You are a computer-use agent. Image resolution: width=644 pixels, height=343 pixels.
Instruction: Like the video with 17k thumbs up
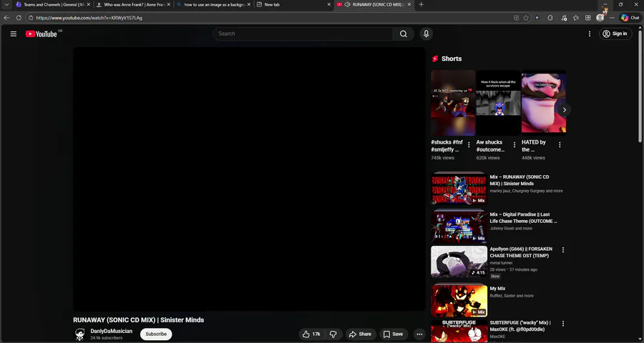(x=311, y=334)
